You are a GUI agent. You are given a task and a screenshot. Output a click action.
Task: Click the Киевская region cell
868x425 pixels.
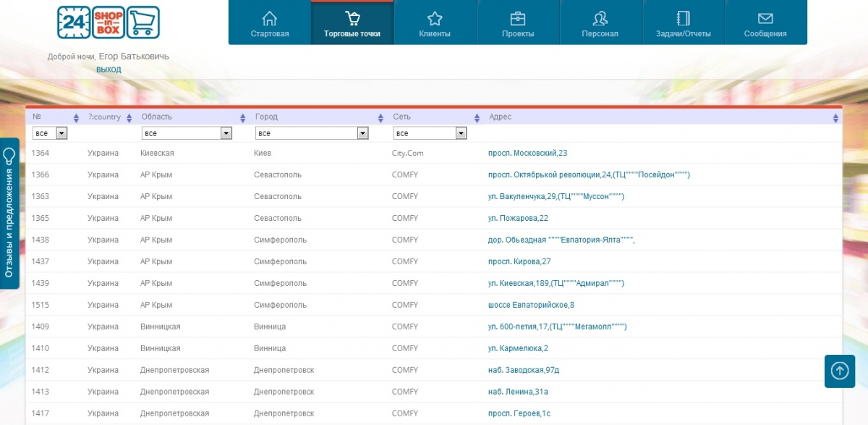[x=157, y=153]
